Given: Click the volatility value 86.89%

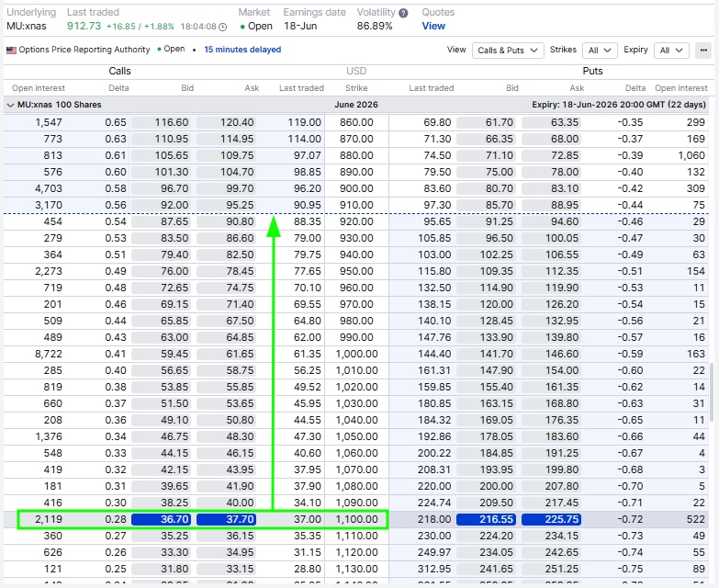Looking at the screenshot, I should (375, 26).
